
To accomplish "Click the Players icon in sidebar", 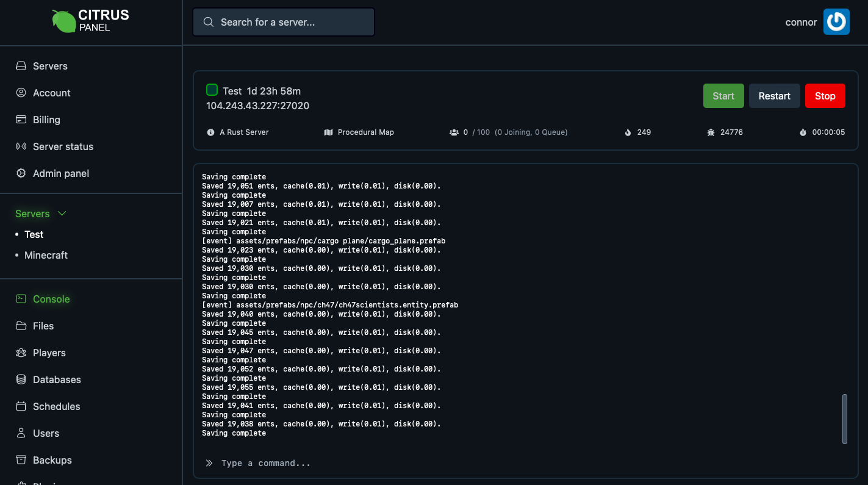I will tap(21, 353).
